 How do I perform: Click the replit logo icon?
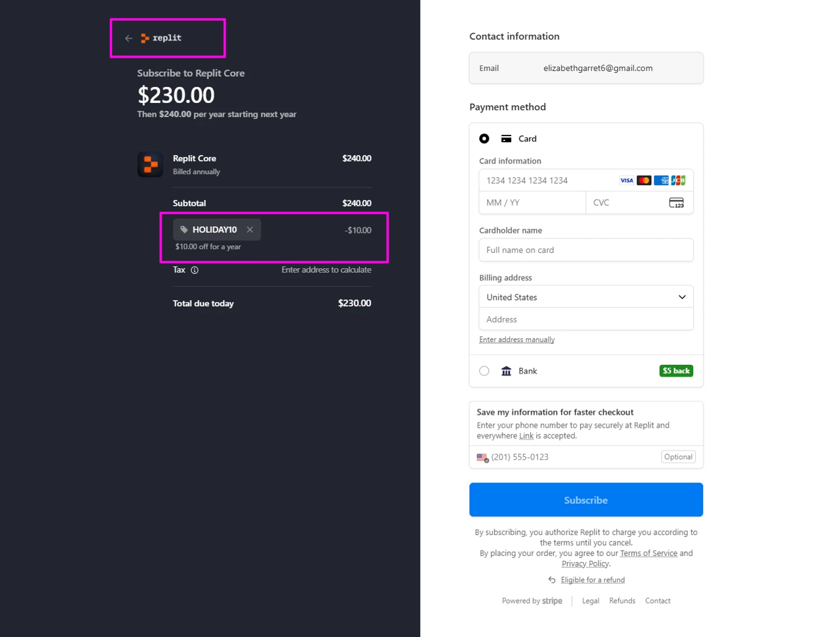[145, 38]
